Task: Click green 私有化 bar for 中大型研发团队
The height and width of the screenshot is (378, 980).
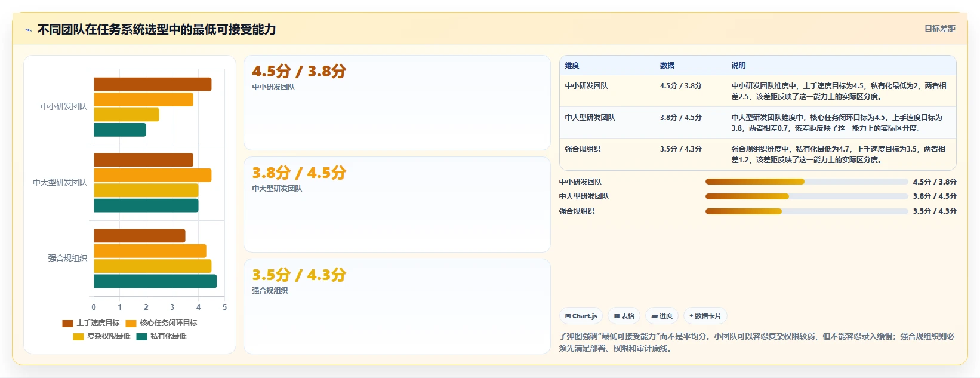Action: click(x=146, y=205)
